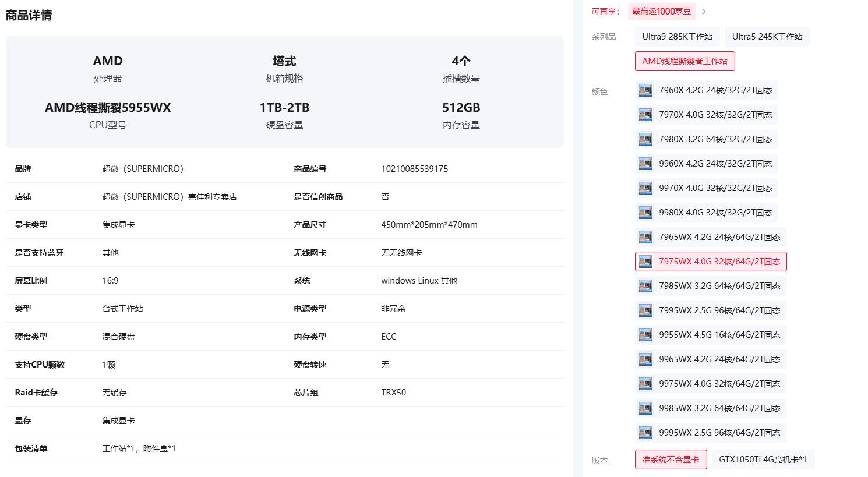Choose 7970X 4.0G 32核/32G/2T固态 text
Screen dimensions: 868x477
[715, 115]
